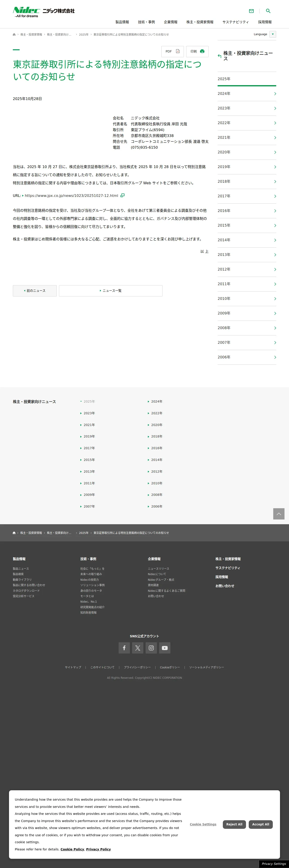
Task: Open the mail contact icon in header
Action: click(251, 11)
